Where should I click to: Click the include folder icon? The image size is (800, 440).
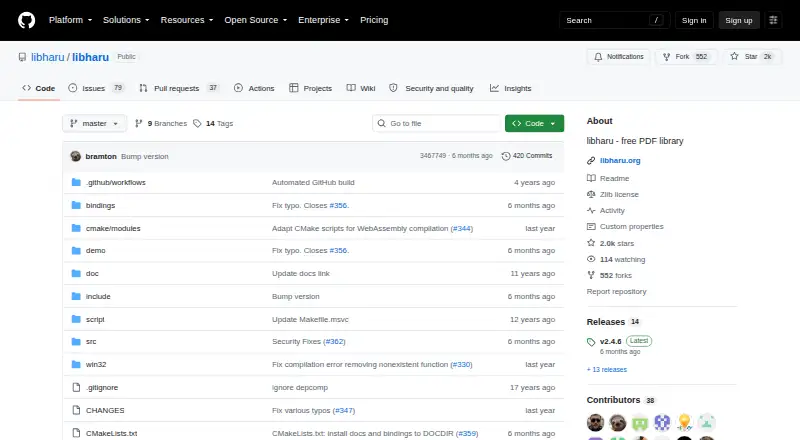coord(76,297)
